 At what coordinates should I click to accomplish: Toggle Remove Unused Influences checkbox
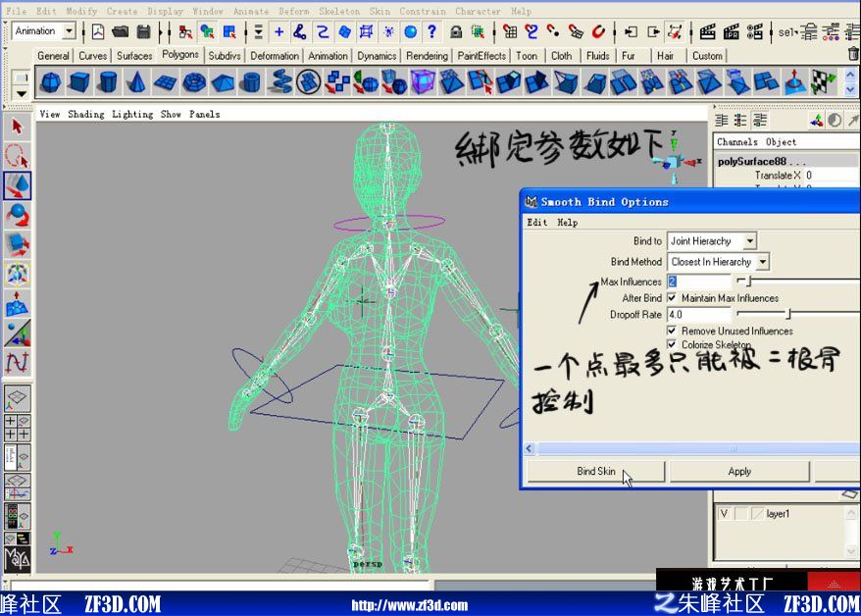pyautogui.click(x=672, y=331)
